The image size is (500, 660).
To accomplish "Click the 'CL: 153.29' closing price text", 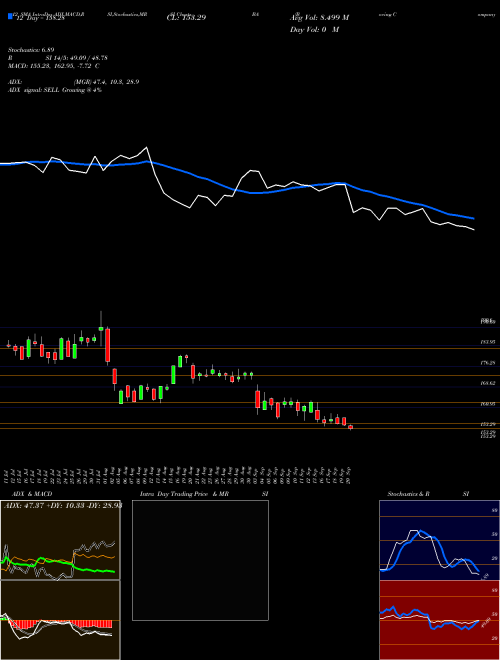I will pyautogui.click(x=186, y=18).
